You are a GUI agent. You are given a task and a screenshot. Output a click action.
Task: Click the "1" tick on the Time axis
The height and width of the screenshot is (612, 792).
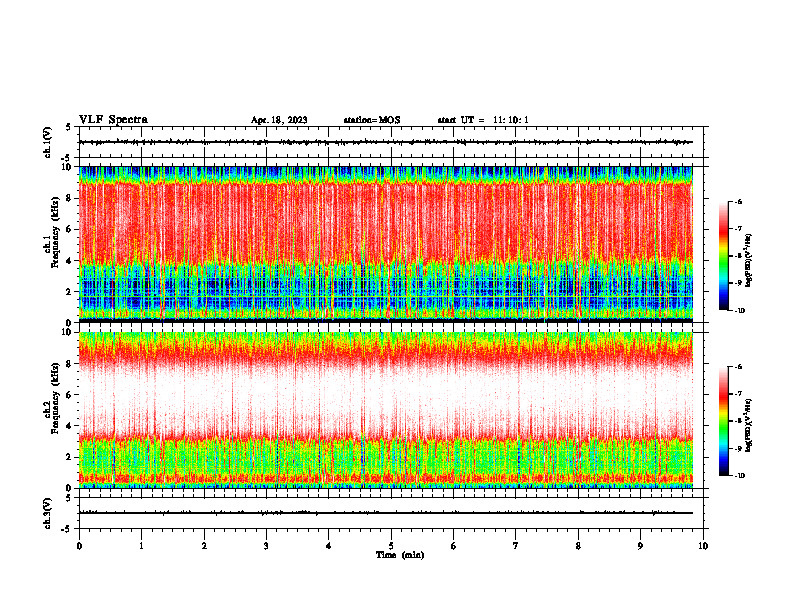[141, 546]
